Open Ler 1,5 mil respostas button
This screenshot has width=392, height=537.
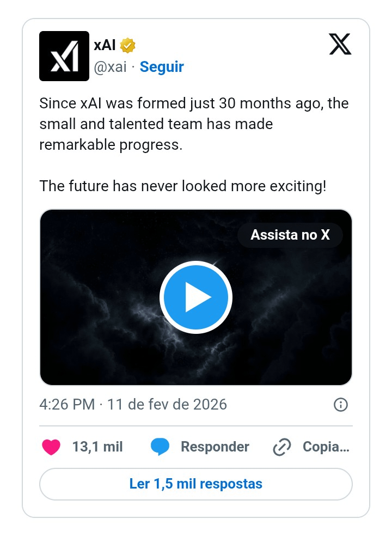[x=196, y=484]
